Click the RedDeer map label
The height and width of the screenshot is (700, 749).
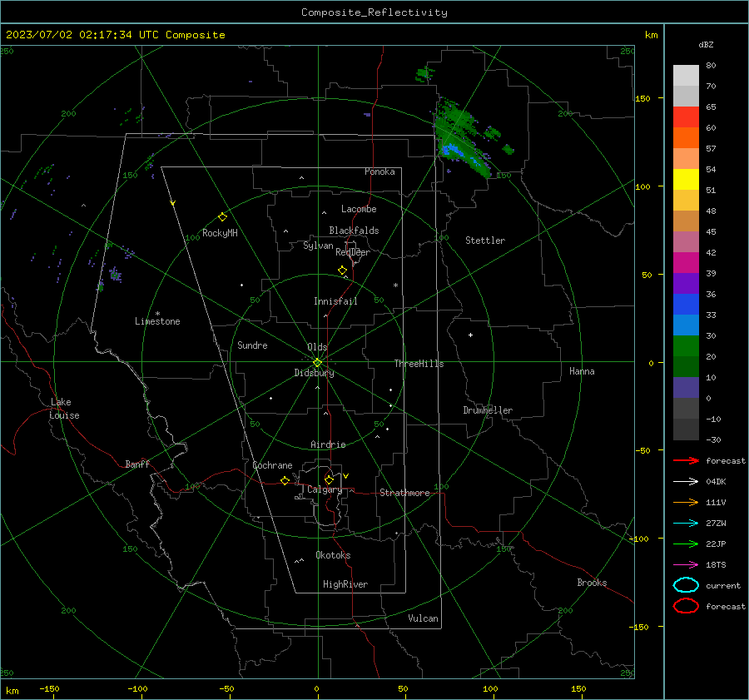click(353, 252)
